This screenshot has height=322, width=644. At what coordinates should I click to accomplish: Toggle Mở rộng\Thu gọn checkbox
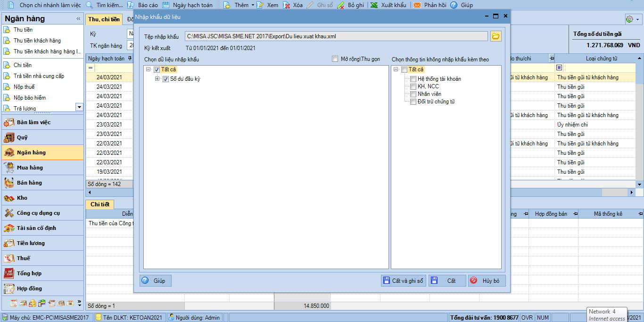335,59
